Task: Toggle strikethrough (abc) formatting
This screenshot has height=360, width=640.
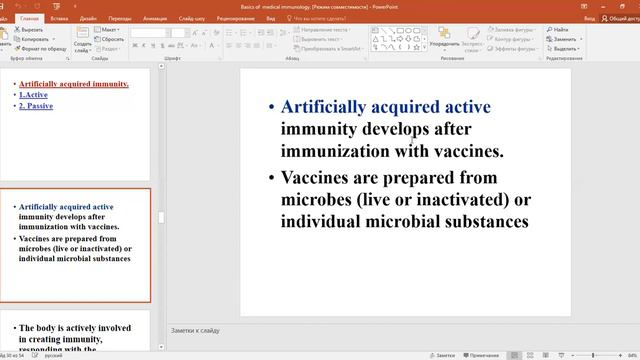Action: coord(171,46)
